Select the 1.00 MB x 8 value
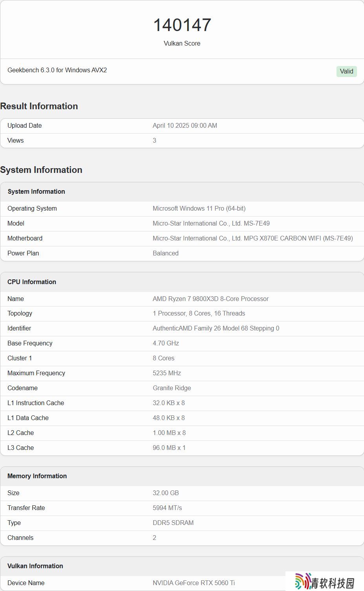This screenshot has height=591, width=364. (169, 433)
